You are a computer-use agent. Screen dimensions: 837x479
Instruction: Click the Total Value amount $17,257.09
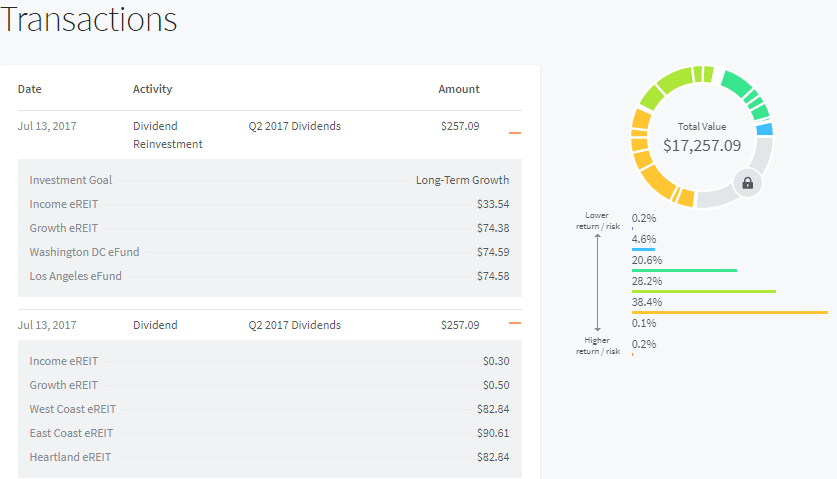pyautogui.click(x=702, y=145)
